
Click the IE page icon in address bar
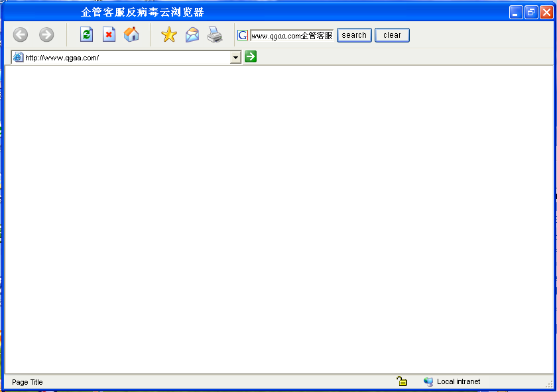click(18, 57)
